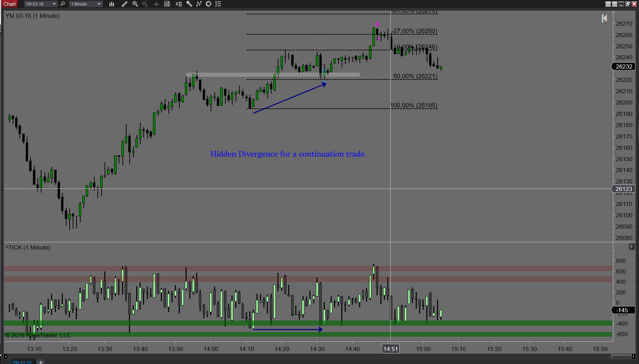Click the scroll-to-last-bar arrow icon
The height and width of the screenshot is (364, 639).
click(604, 18)
